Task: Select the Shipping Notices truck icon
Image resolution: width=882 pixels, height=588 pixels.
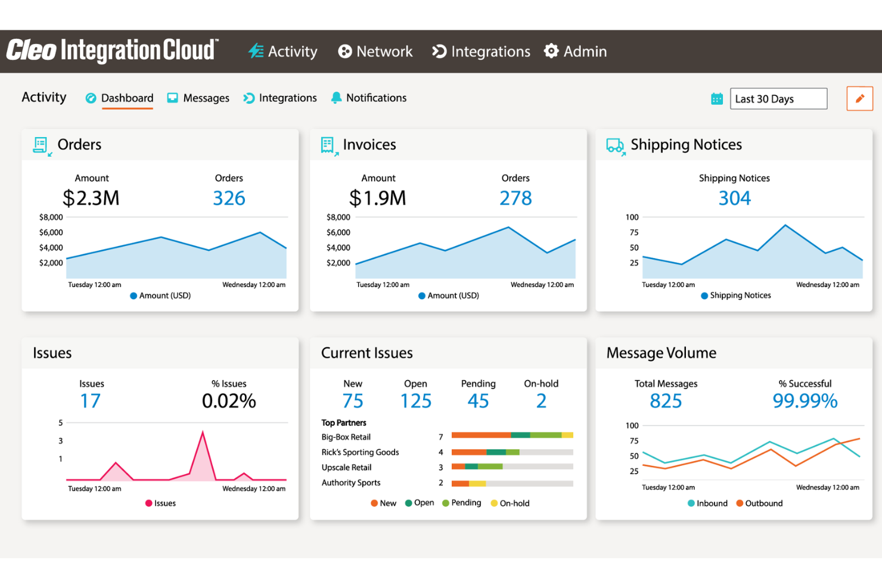Action: pyautogui.click(x=615, y=145)
